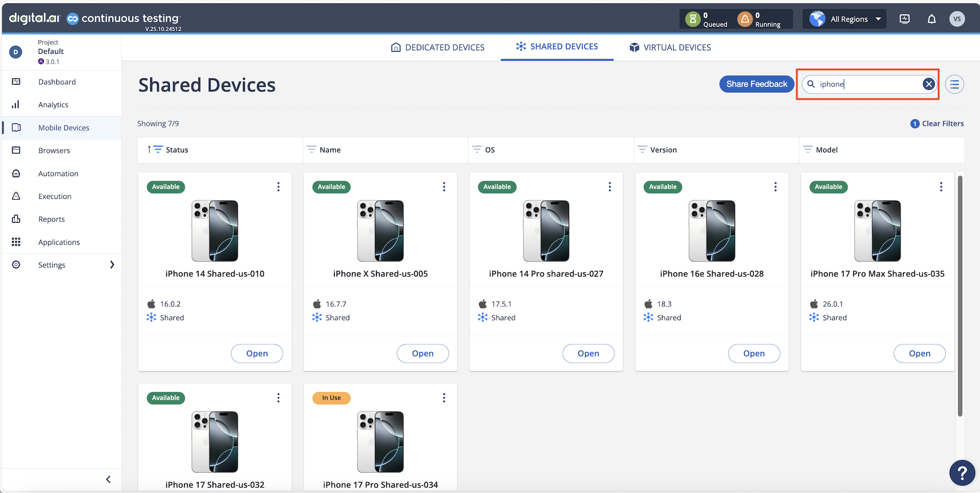The height and width of the screenshot is (493, 980).
Task: Open the iPhone X Shared-us-005 device
Action: (x=422, y=353)
